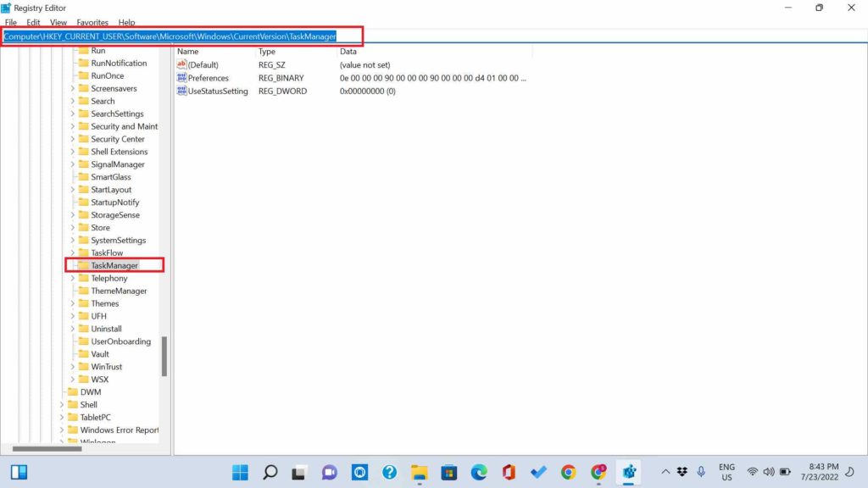Open Get Help question mark icon
The width and height of the screenshot is (868, 488).
click(390, 472)
